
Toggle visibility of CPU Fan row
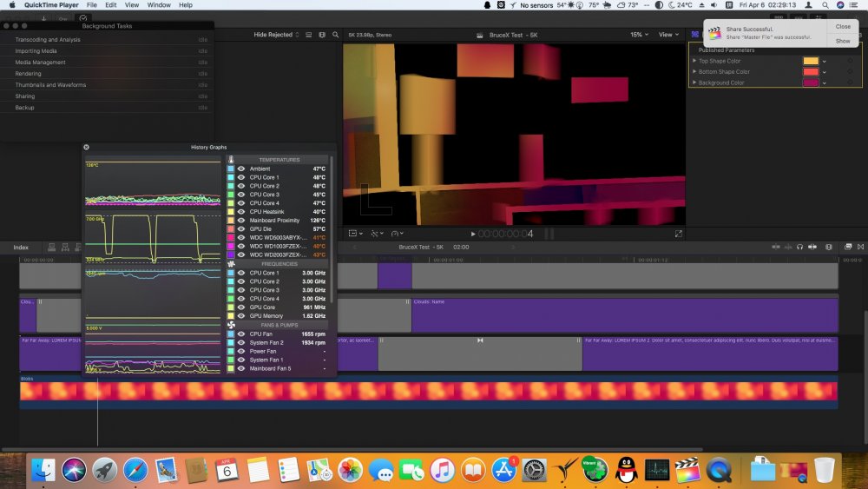pyautogui.click(x=241, y=334)
